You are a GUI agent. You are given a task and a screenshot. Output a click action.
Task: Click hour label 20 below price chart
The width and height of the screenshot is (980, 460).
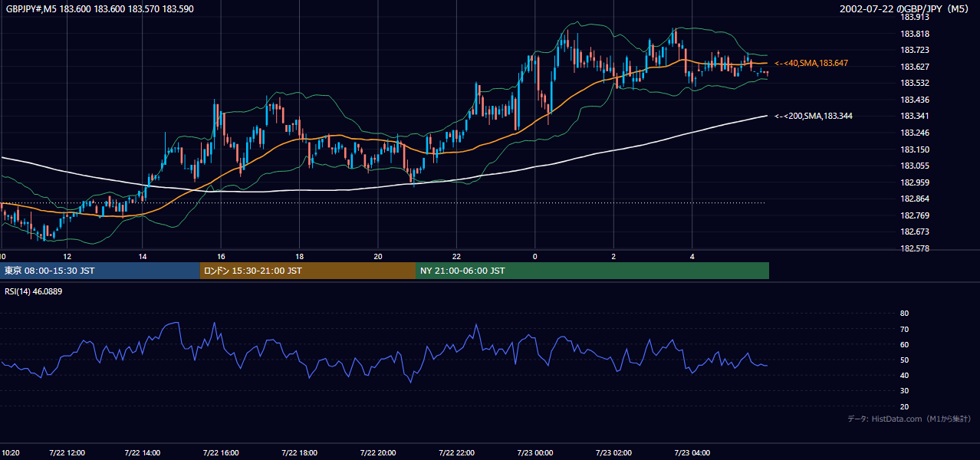click(378, 256)
